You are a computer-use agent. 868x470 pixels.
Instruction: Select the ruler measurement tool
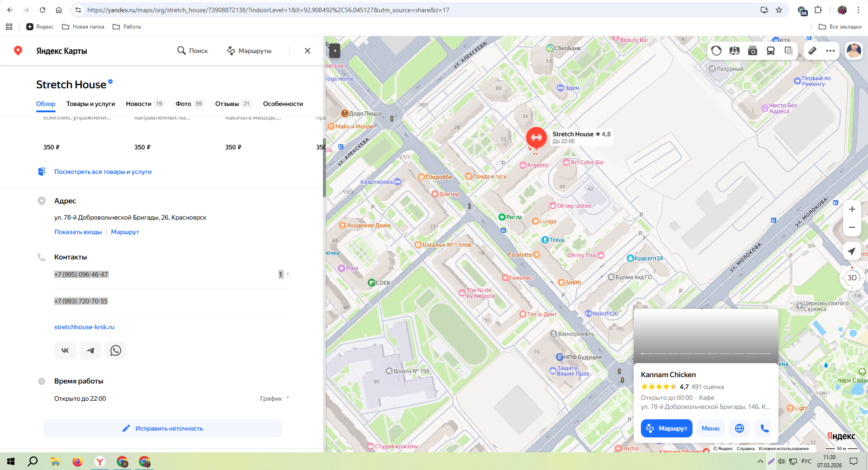(x=812, y=51)
